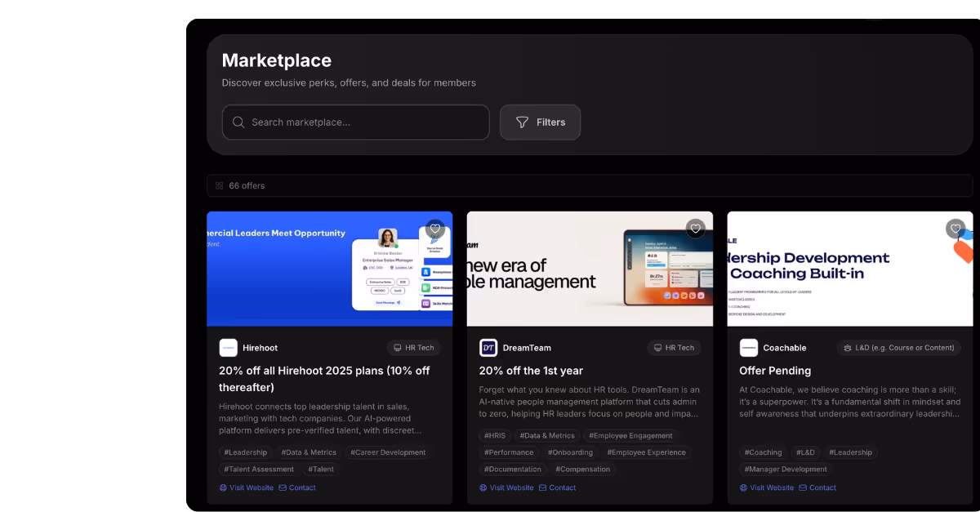Click the search magnifier icon
Screen dimensions: 980x512
coord(238,122)
